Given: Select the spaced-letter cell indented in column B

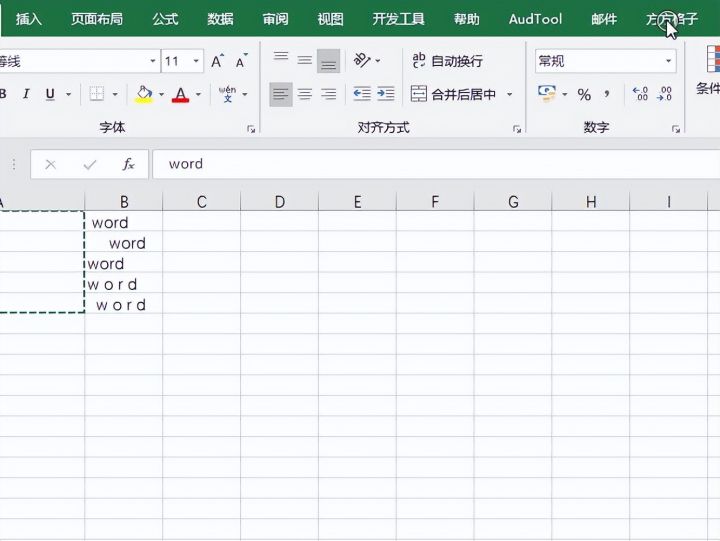Looking at the screenshot, I should tap(124, 305).
